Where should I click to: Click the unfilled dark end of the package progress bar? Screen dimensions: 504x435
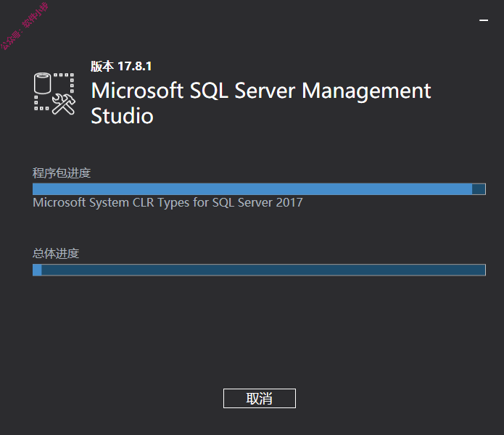479,189
